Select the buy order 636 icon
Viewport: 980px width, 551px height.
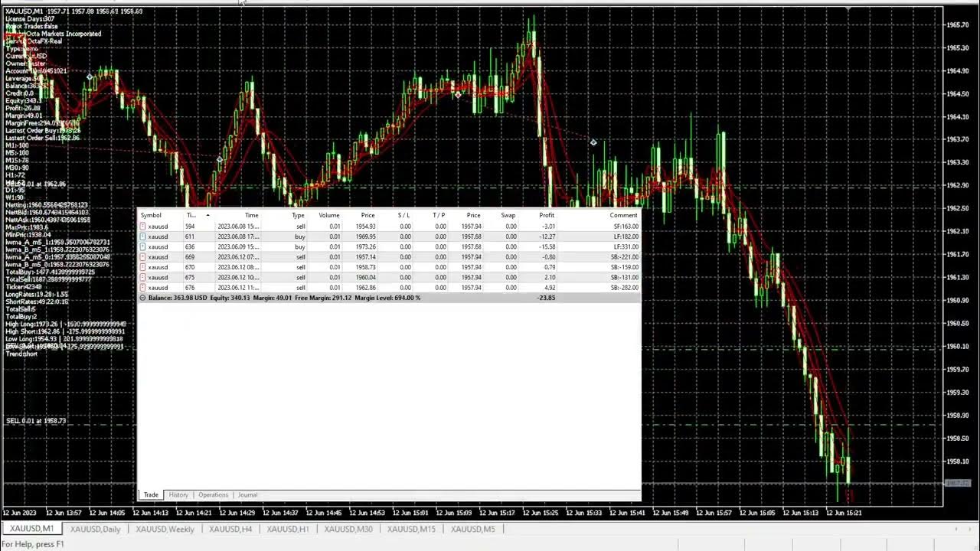pos(142,247)
